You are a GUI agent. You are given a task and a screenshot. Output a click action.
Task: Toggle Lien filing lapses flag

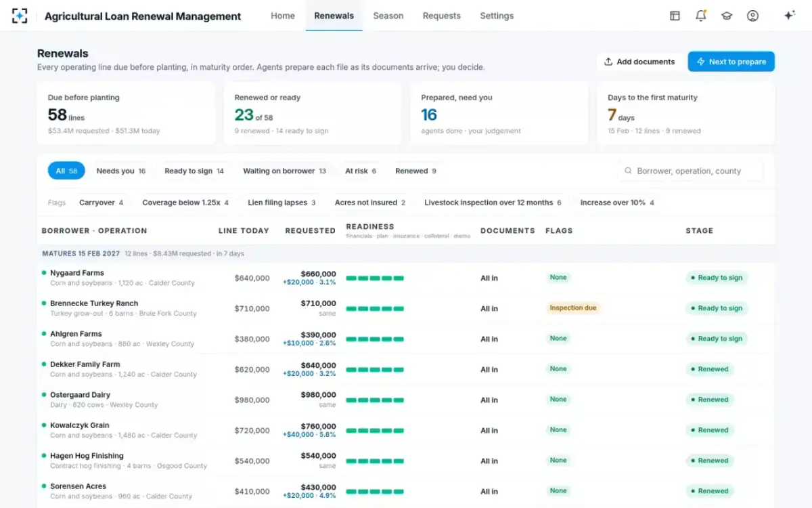tap(281, 203)
